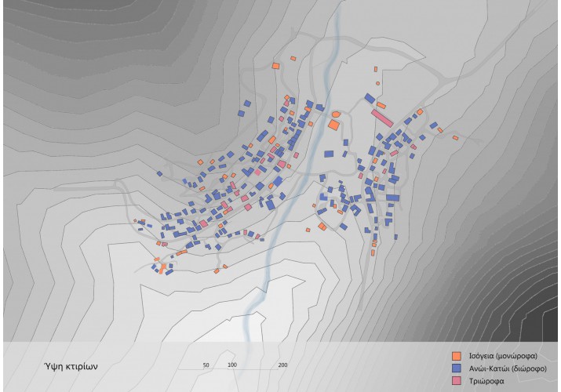Click the scale bar value 100

(232, 365)
